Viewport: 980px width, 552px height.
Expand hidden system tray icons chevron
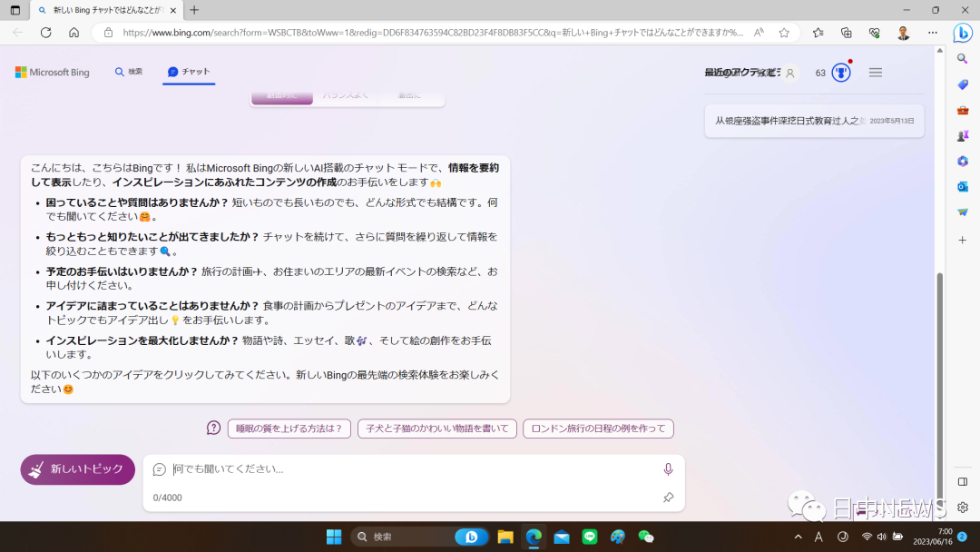click(x=799, y=537)
